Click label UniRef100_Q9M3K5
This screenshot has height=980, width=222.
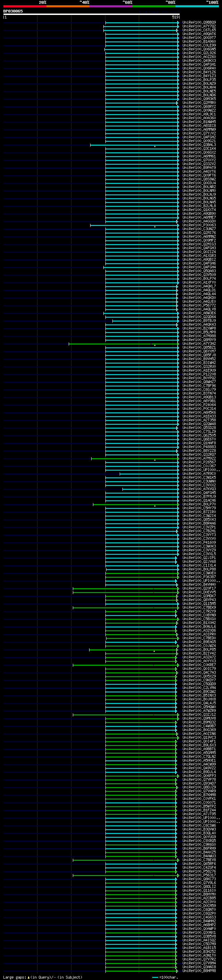click(199, 99)
